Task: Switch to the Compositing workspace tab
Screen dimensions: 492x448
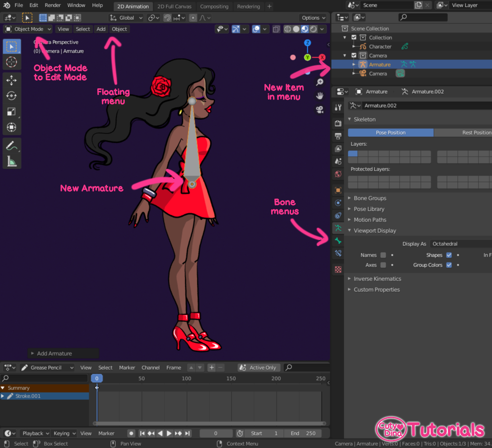Action: click(x=214, y=6)
